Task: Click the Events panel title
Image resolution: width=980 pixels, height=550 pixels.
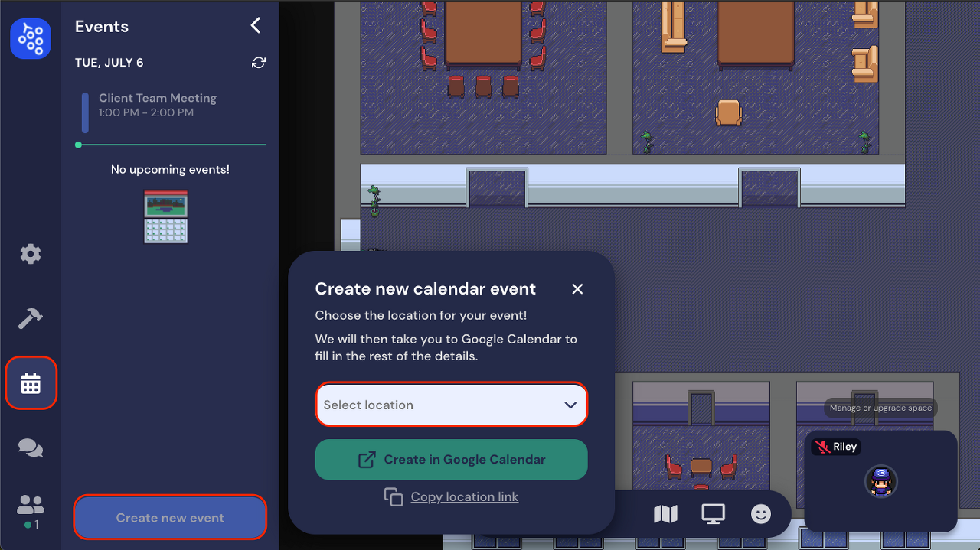Action: (102, 27)
